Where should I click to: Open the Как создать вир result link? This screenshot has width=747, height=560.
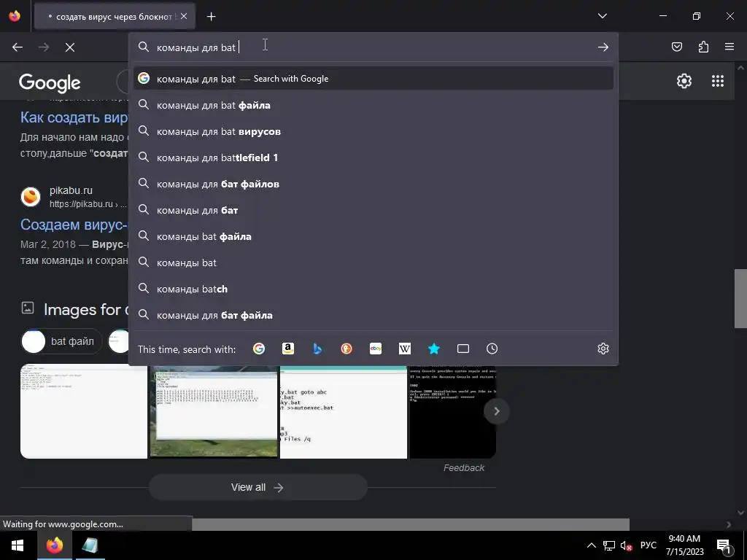[74, 117]
